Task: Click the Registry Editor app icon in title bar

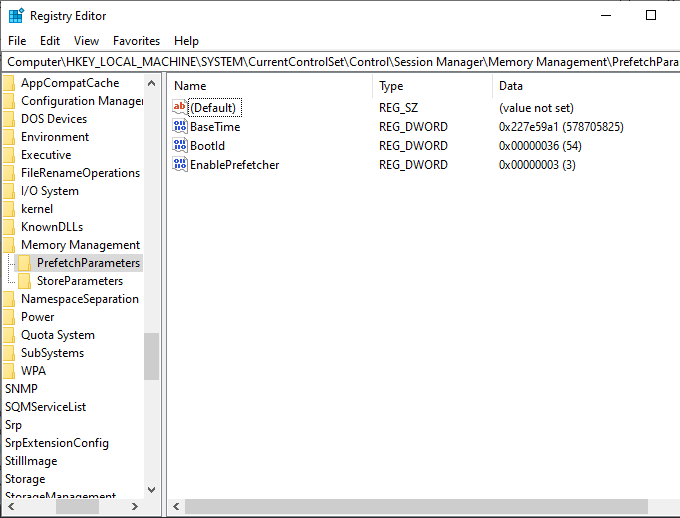Action: (16, 16)
